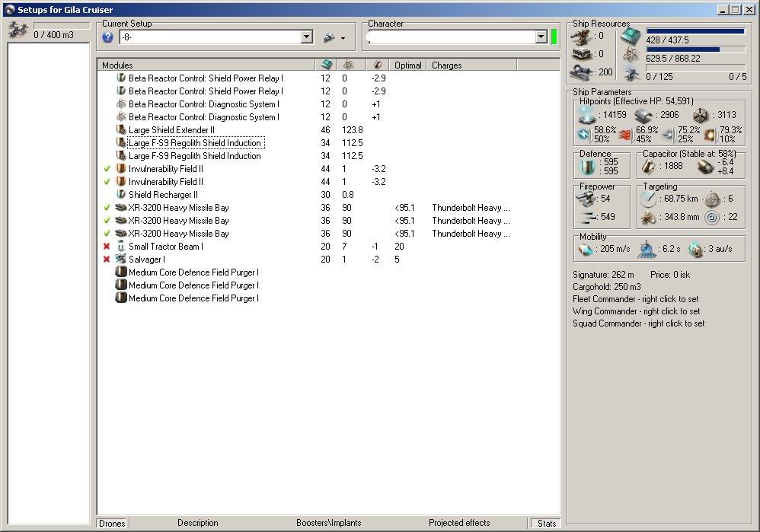Sort by the CPU column header icon
The width and height of the screenshot is (760, 532).
(326, 65)
